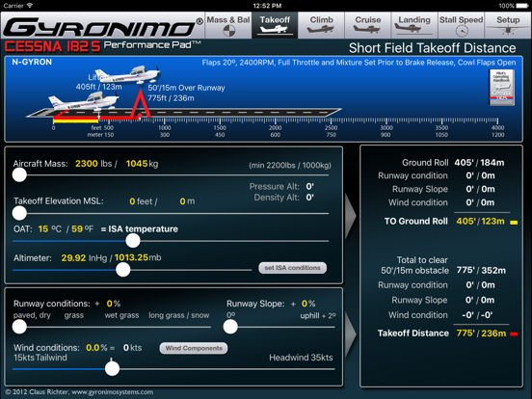Image resolution: width=532 pixels, height=399 pixels.
Task: Open the Mass & Bal tab
Action: [228, 25]
